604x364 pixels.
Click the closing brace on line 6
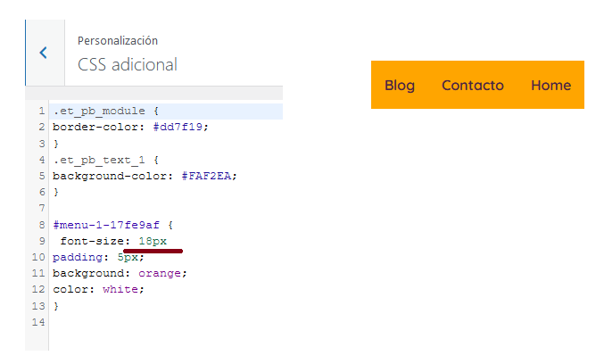[56, 192]
